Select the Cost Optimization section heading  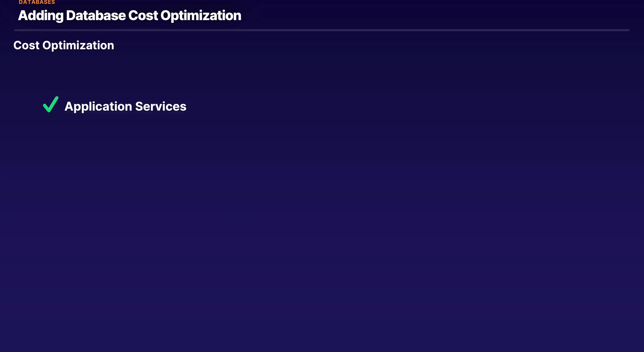tap(64, 45)
